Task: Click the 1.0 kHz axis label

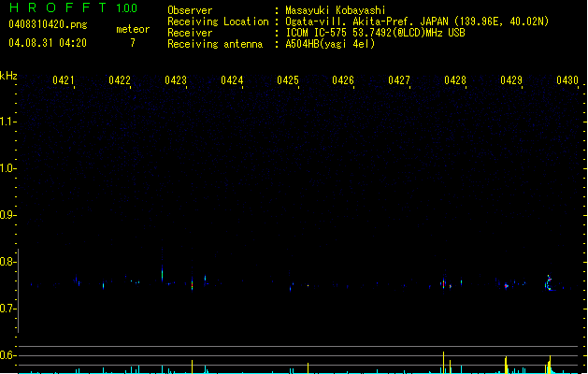Action: [7, 168]
